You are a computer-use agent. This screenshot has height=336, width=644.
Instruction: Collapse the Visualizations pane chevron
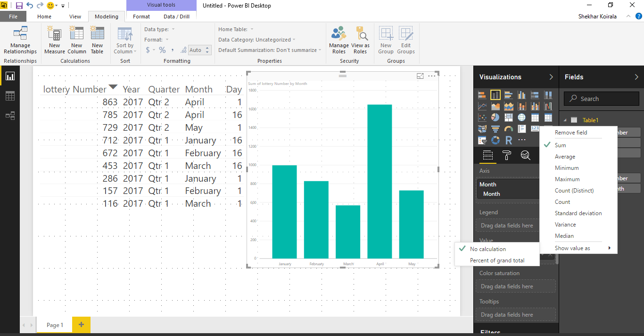pos(551,77)
